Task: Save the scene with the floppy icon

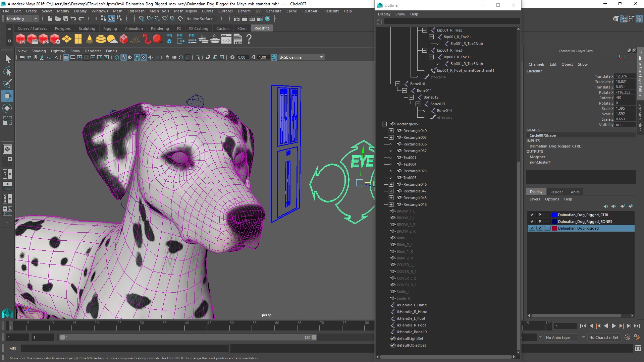Action: pos(65,18)
